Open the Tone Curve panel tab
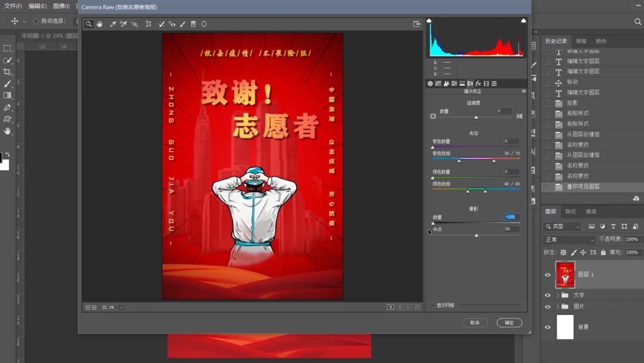644x363 pixels. (439, 83)
